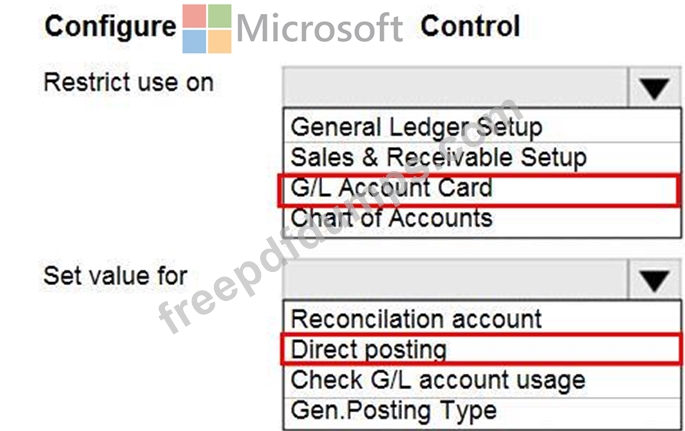Click the Restrict use on label
685x431 pixels.
[x=128, y=82]
